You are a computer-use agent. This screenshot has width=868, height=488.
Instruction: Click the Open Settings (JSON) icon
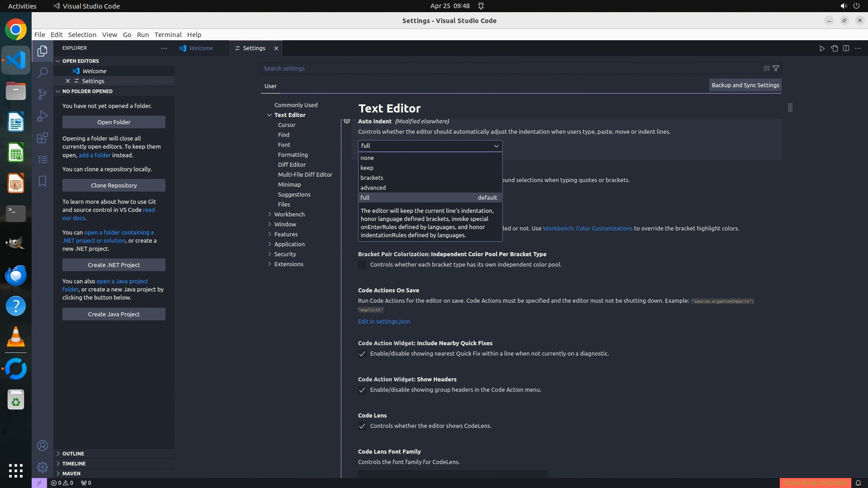tap(834, 48)
